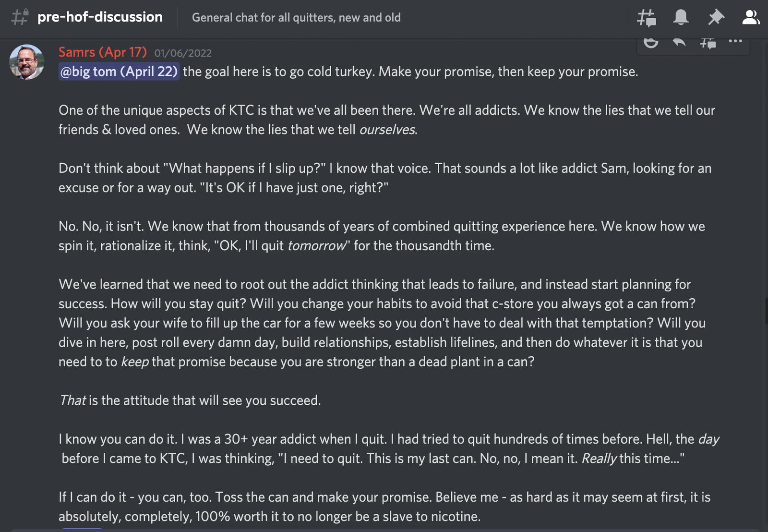Click the pre-hof-discussion channel name
The height and width of the screenshot is (532, 768).
100,17
